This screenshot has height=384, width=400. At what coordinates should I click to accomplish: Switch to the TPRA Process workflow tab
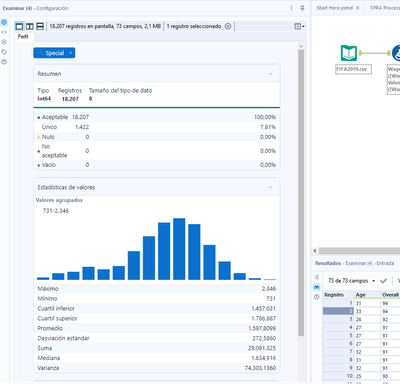click(x=384, y=8)
